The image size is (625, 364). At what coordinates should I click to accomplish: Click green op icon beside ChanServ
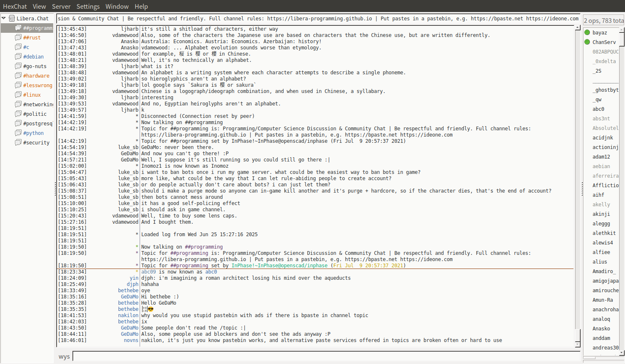click(587, 42)
